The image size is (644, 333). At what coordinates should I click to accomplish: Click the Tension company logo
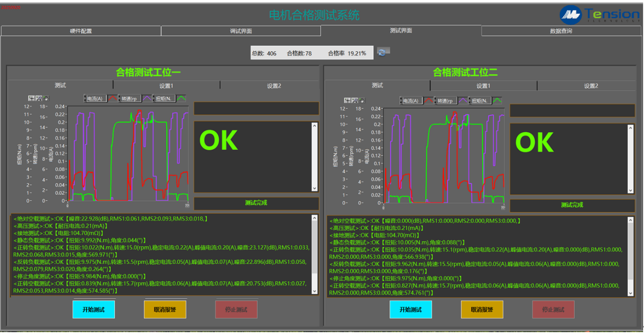599,14
